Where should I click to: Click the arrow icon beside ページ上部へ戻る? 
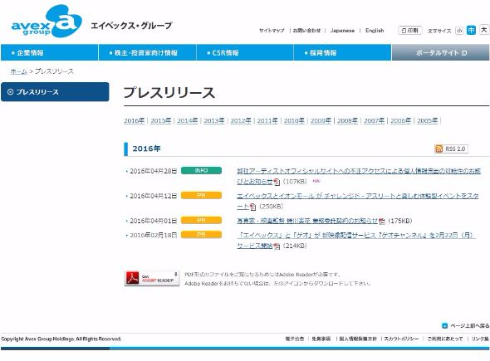pyautogui.click(x=444, y=326)
